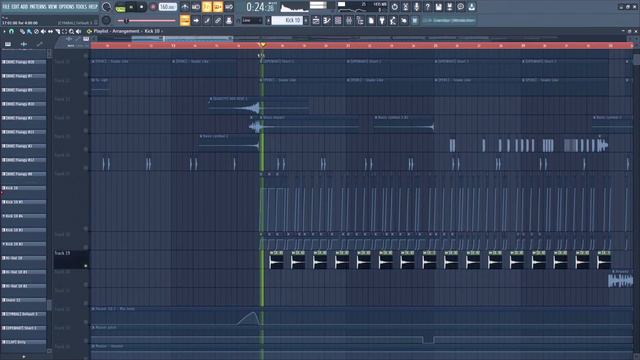
Task: Click the save project disk icon
Action: [x=438, y=7]
